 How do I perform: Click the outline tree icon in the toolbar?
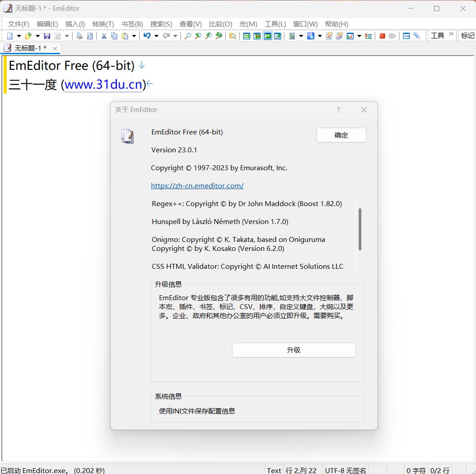click(x=292, y=36)
